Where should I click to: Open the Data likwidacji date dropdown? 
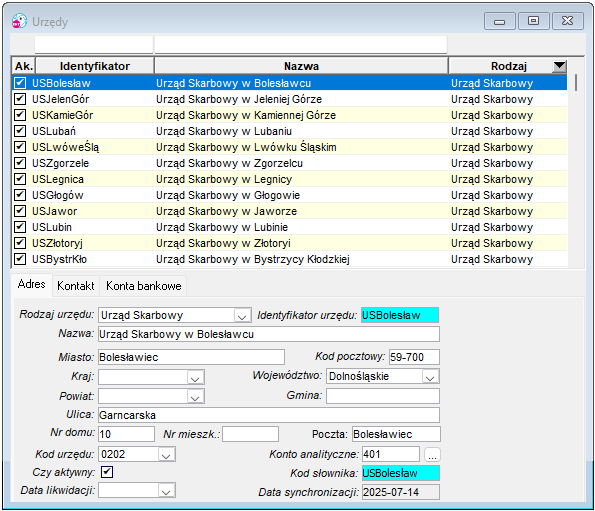point(166,490)
